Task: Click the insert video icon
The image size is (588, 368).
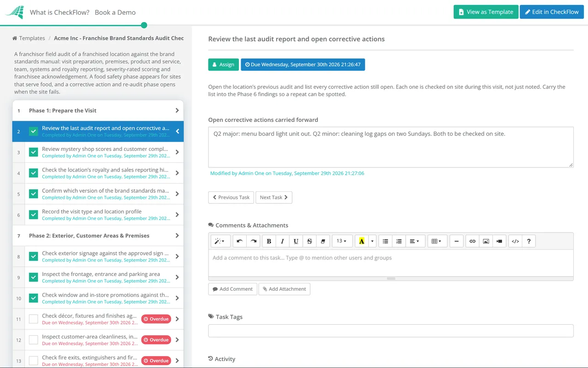Action: click(x=499, y=241)
